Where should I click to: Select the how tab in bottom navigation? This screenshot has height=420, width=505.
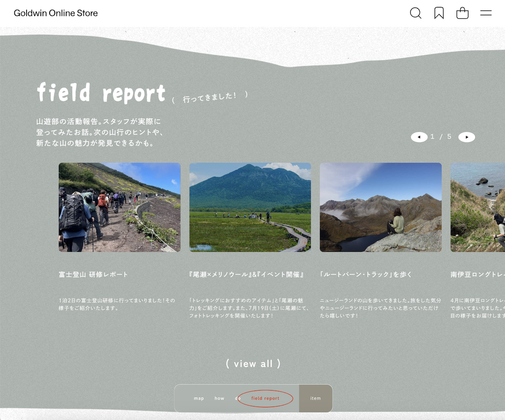pyautogui.click(x=219, y=398)
